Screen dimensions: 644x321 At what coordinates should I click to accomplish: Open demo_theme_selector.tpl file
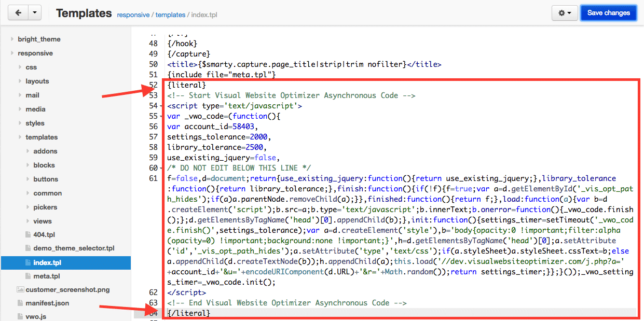point(74,248)
